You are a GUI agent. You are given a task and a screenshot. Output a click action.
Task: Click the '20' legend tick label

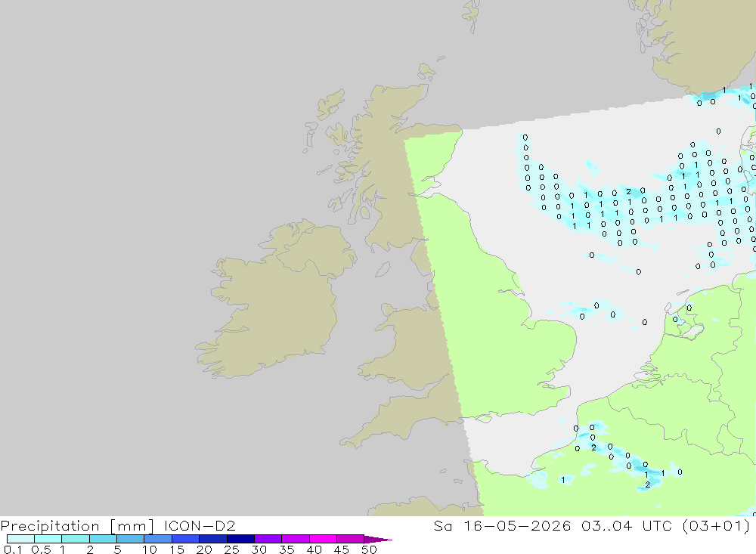click(204, 549)
